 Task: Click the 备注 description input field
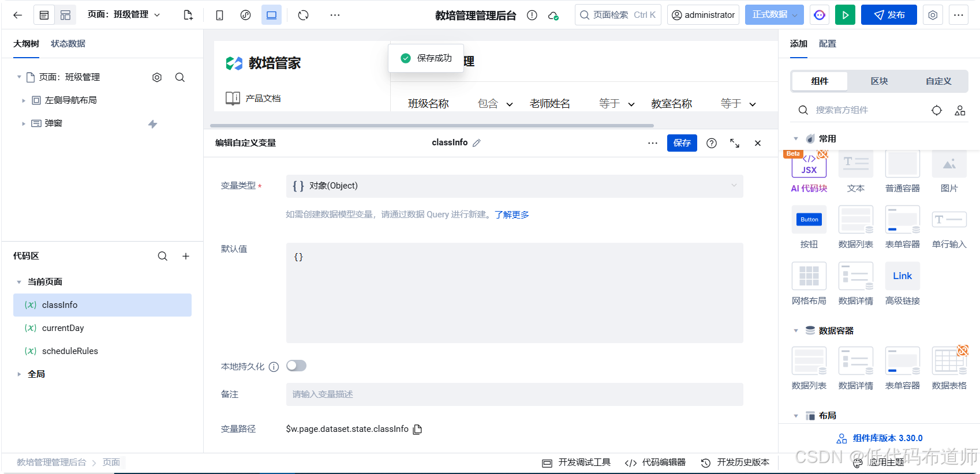514,394
